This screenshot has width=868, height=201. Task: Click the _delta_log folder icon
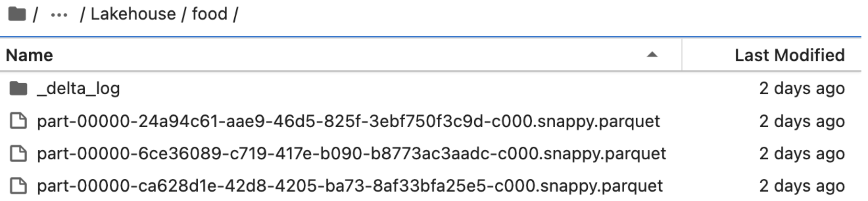click(x=18, y=88)
